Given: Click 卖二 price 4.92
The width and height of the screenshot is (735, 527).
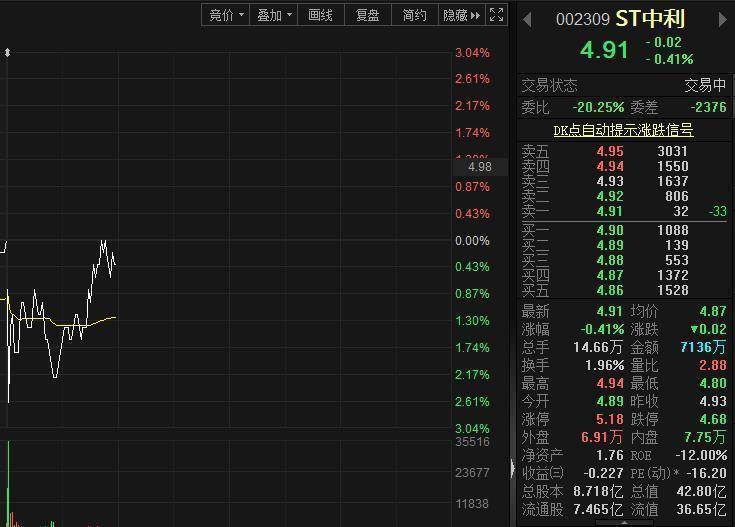Looking at the screenshot, I should click(x=610, y=196).
